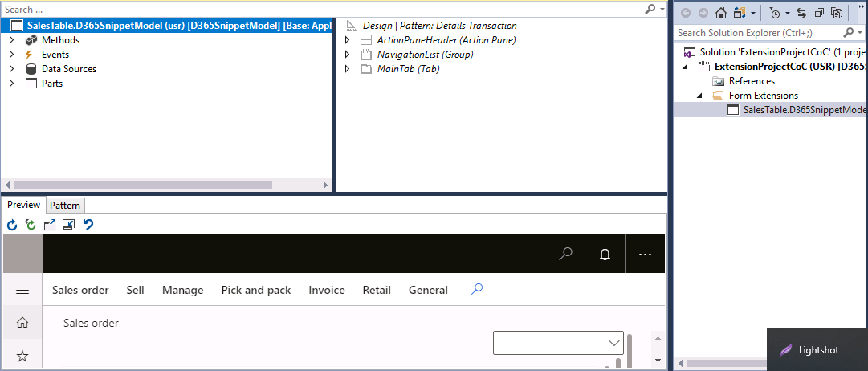Expand the Methods node
The width and height of the screenshot is (868, 371).
[11, 40]
